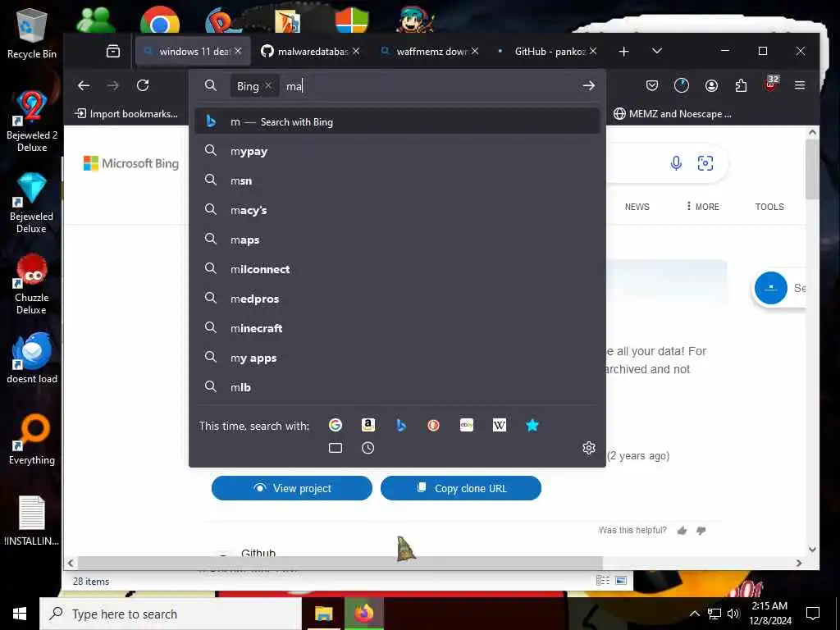
Task: Choose the maps suggestion
Action: point(397,240)
